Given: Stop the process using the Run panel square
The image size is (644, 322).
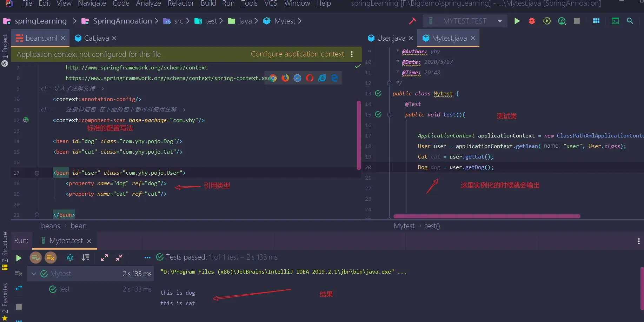Looking at the screenshot, I should point(19,307).
